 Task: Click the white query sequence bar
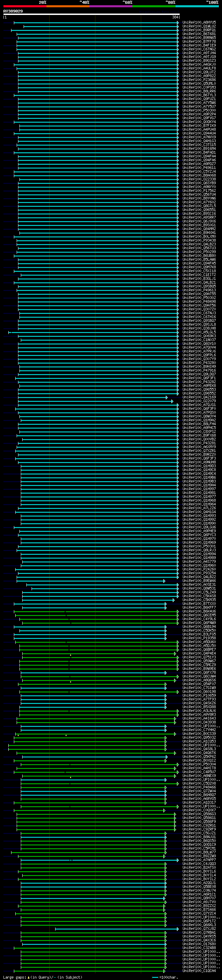(92, 15)
